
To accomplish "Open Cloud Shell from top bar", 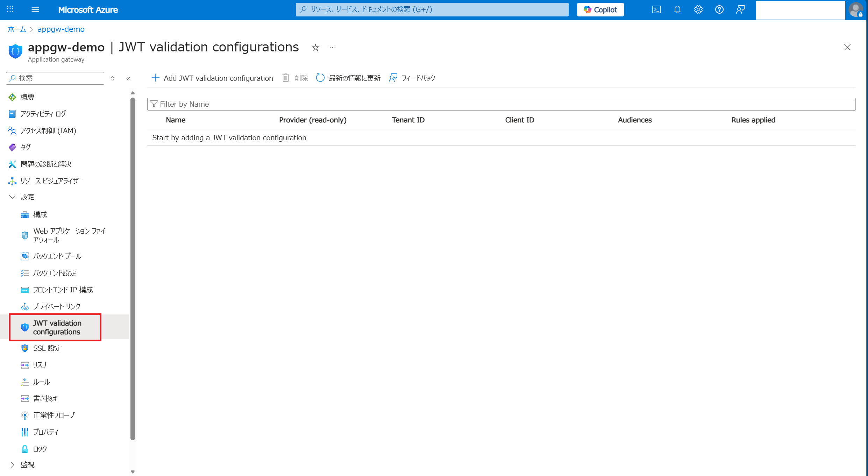I will (656, 10).
